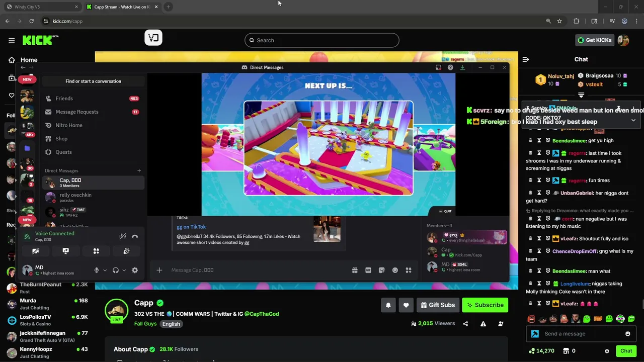This screenshot has width=644, height=362.
Task: Create new Discord direct message plus
Action: click(139, 170)
